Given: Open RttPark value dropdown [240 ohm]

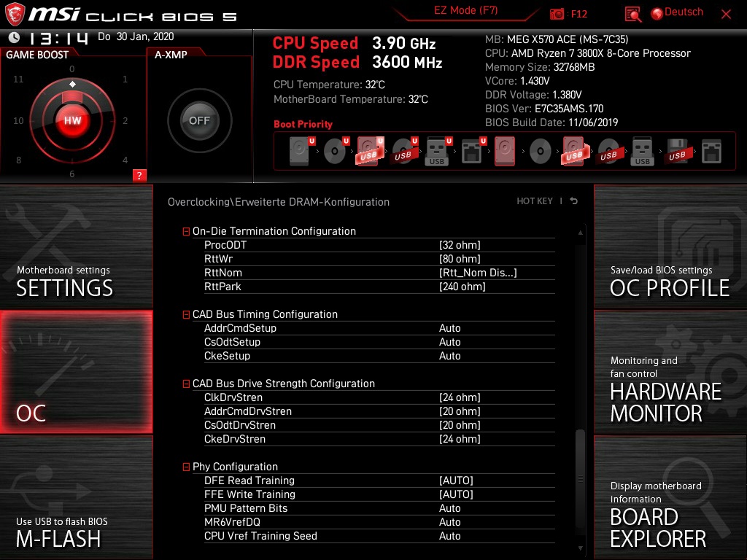Looking at the screenshot, I should pyautogui.click(x=462, y=287).
